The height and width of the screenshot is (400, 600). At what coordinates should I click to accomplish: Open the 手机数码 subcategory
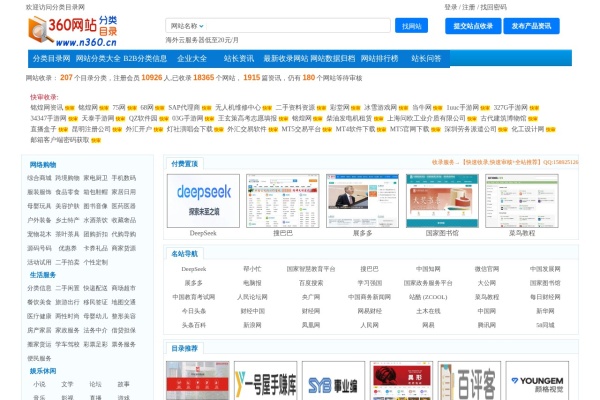124,178
